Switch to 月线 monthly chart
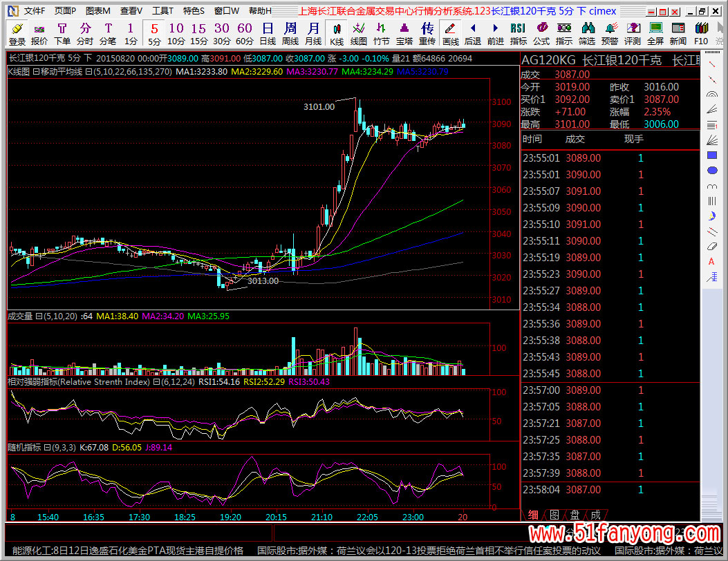The height and width of the screenshot is (561, 728). click(x=313, y=34)
